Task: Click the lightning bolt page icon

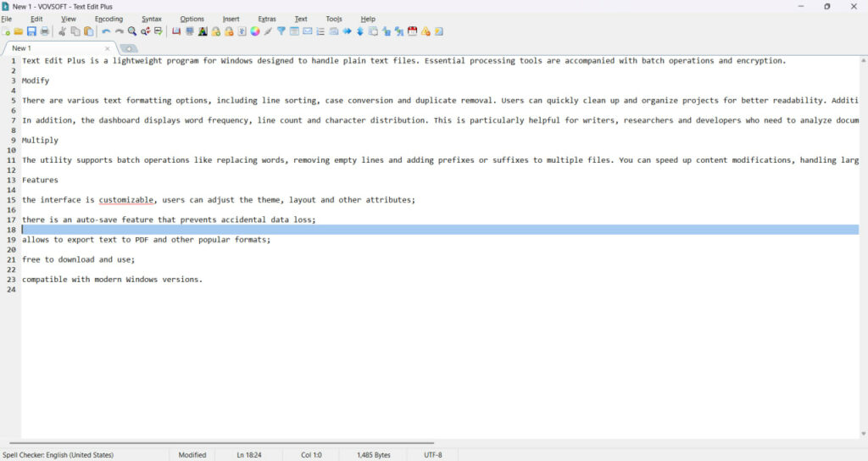Action: (x=438, y=31)
